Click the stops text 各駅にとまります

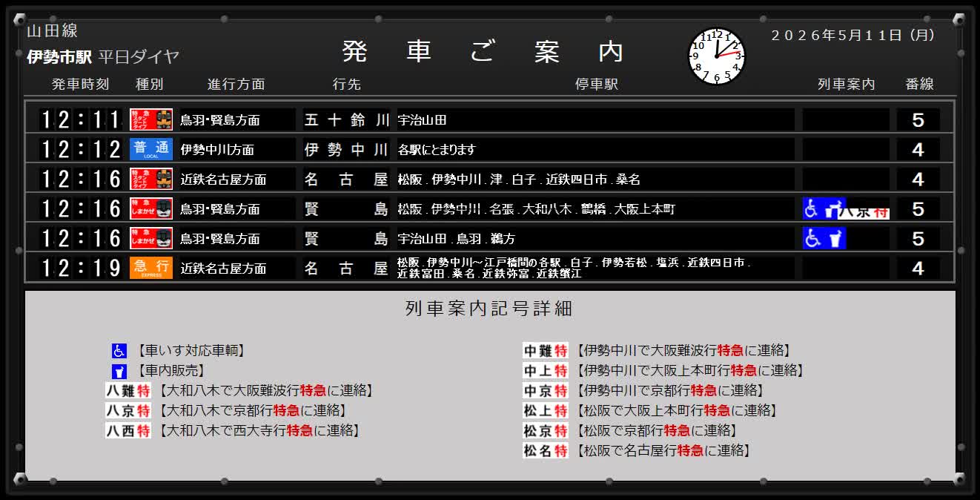point(437,150)
